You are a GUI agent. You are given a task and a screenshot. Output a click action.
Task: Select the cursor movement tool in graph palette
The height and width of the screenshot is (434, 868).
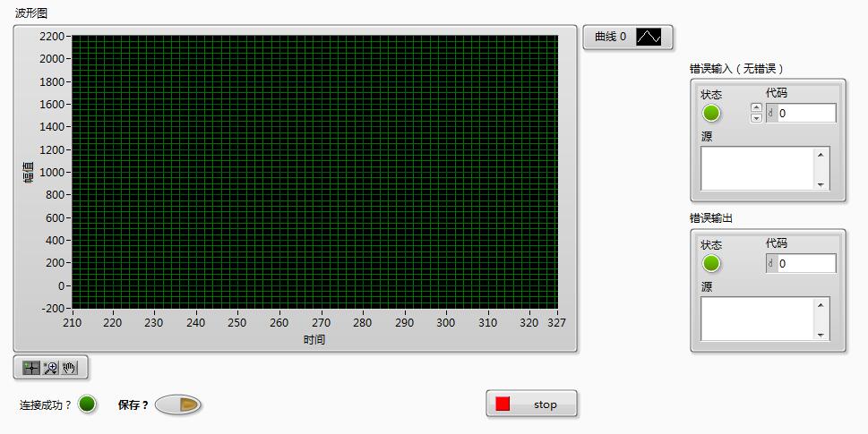31,368
